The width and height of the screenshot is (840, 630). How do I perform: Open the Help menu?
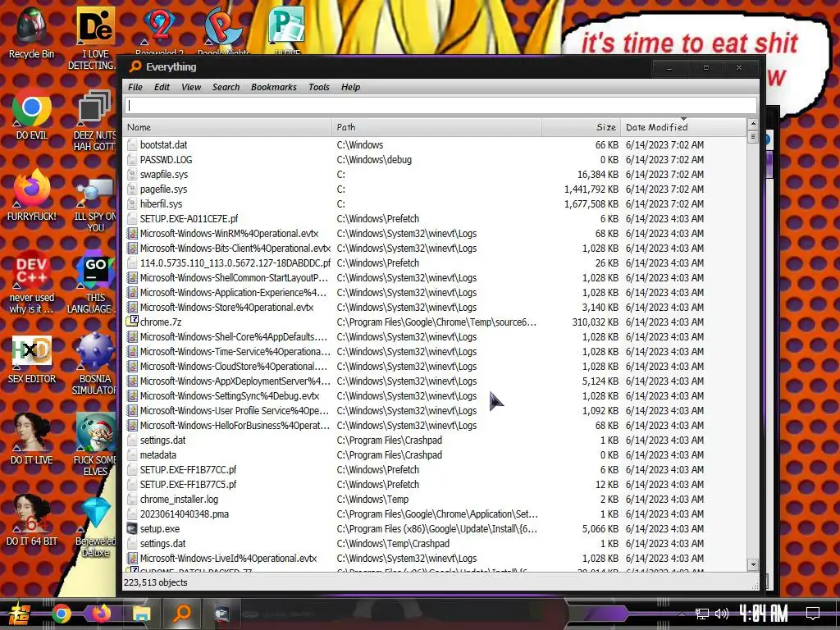pos(351,87)
